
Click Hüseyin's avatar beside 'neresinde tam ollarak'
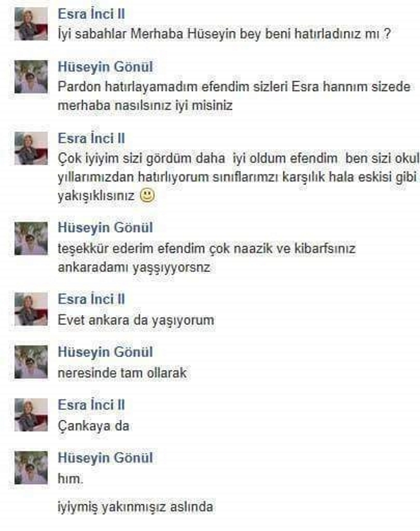click(31, 362)
